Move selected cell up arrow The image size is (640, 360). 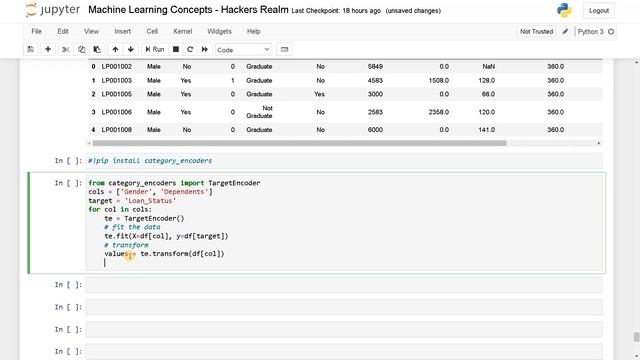[x=115, y=49]
